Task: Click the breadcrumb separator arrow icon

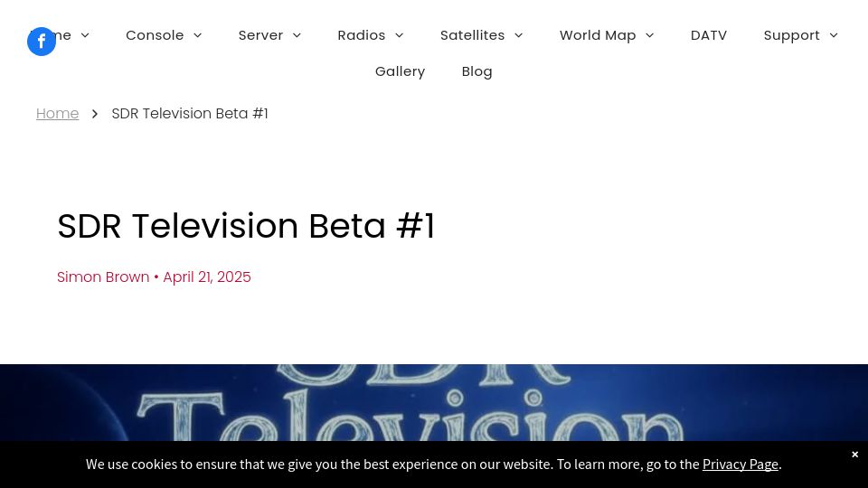Action: [x=95, y=114]
